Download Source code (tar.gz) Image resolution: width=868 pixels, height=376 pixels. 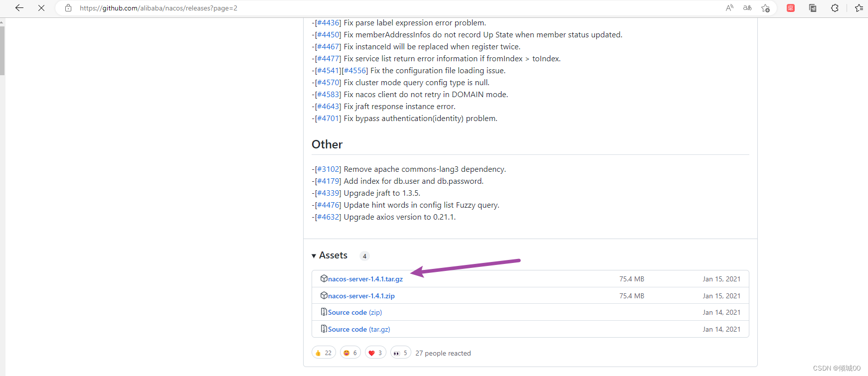click(359, 329)
